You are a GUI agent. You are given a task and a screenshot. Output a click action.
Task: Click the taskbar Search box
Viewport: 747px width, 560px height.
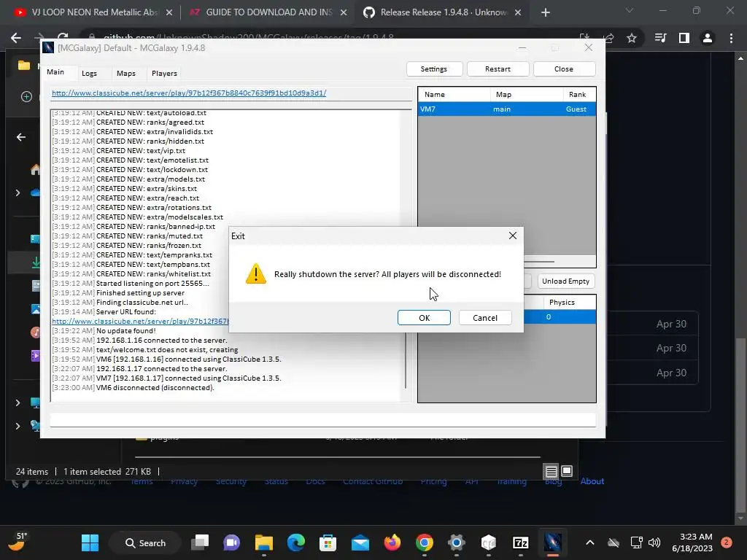(x=145, y=542)
